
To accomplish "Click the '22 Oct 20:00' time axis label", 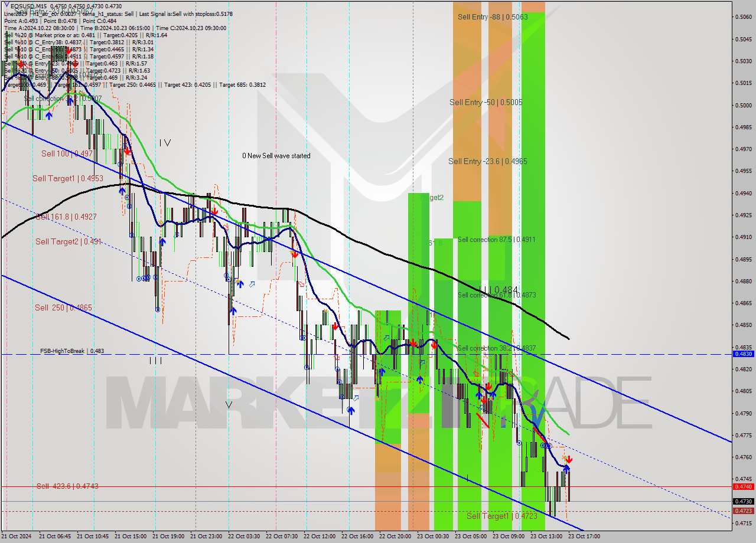I will 395,537.
